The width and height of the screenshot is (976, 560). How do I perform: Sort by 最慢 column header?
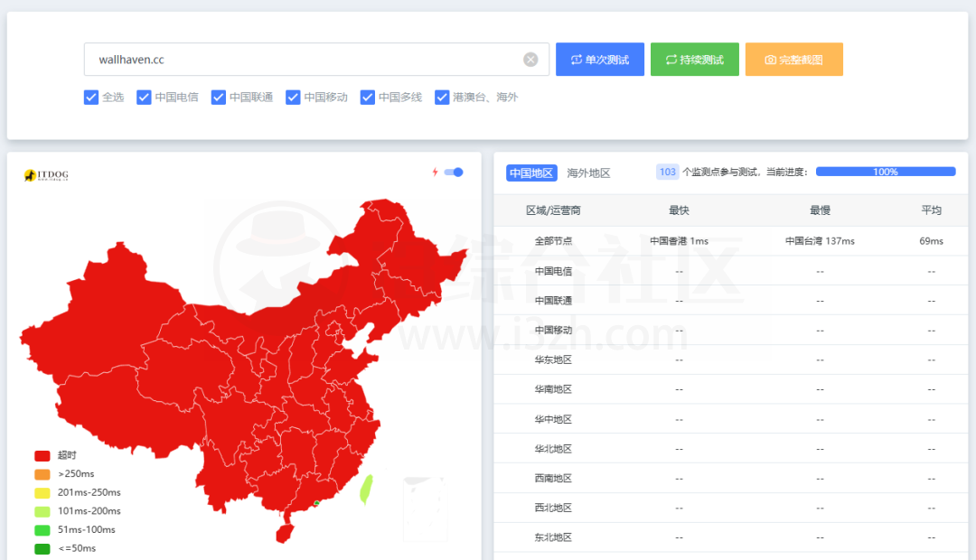[820, 210]
